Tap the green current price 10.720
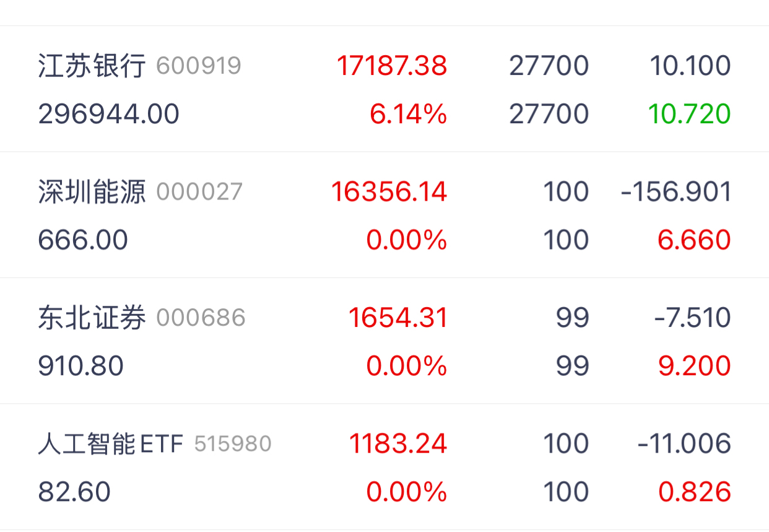Image resolution: width=769 pixels, height=532 pixels. tap(690, 115)
